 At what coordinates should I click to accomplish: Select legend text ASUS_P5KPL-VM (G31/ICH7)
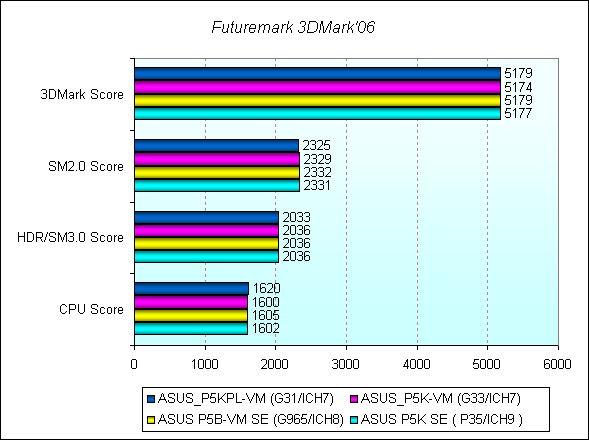tap(246, 398)
